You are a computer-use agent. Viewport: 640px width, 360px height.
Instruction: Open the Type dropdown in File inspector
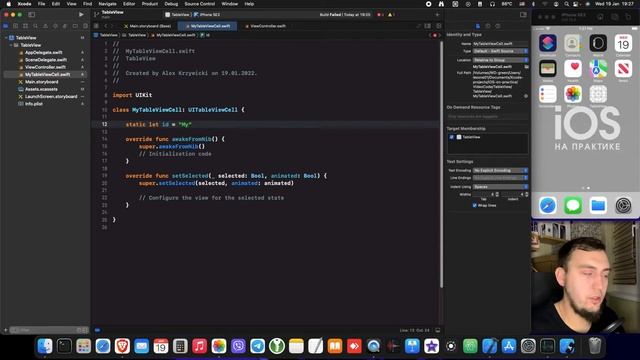[x=500, y=51]
